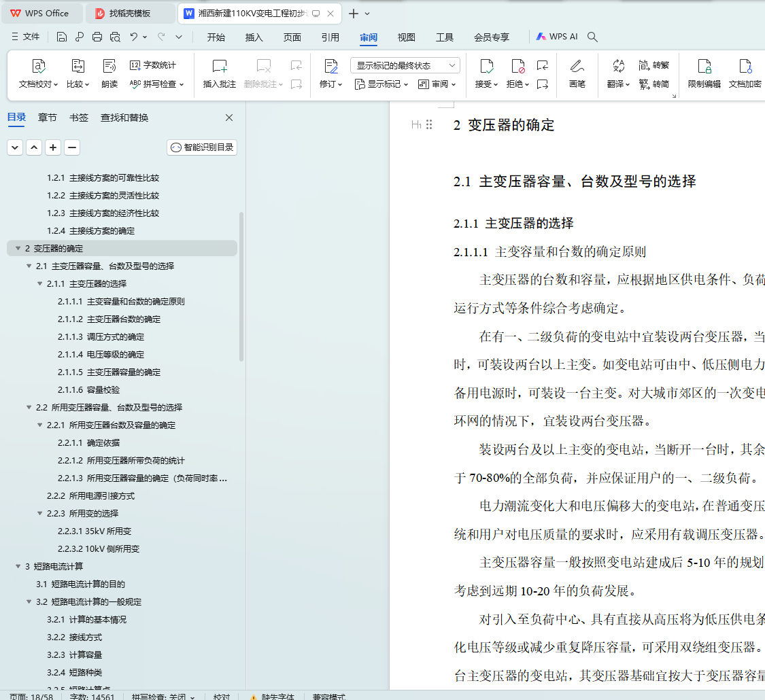765x700 pixels.
Task: Click the ribbon group dialog launcher arrow
Action: click(674, 96)
